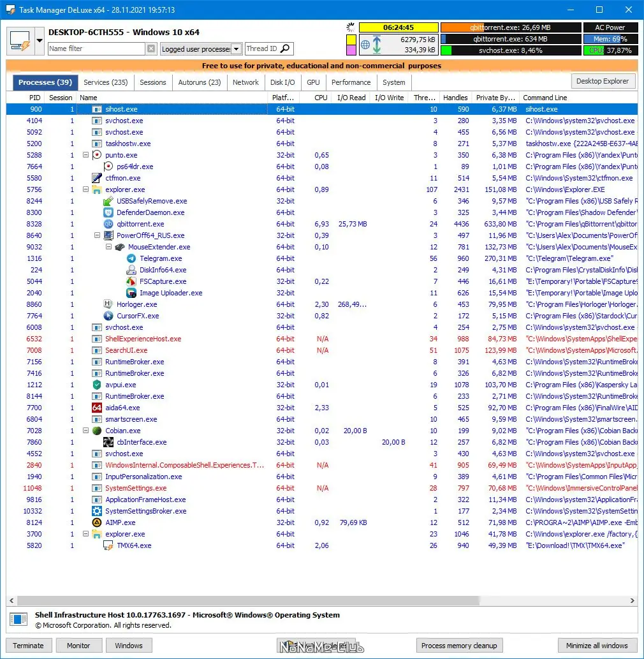Click the right arrow of horizontal scrollbar

[633, 600]
